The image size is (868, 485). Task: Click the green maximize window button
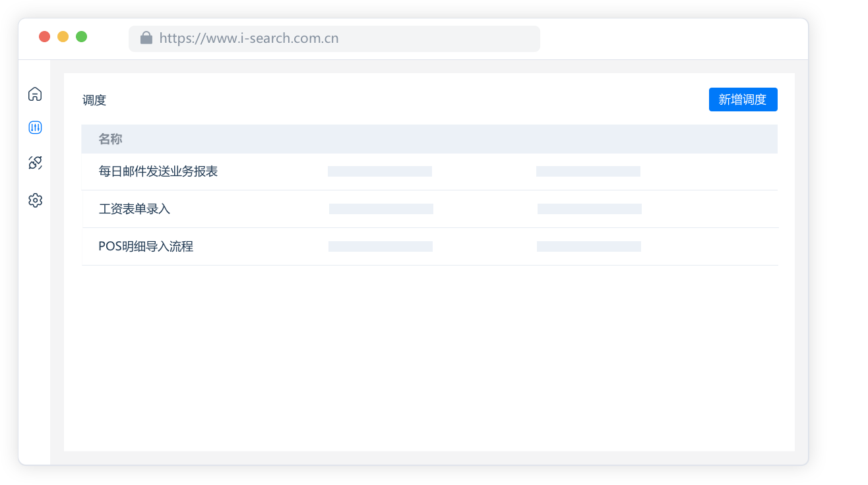82,37
